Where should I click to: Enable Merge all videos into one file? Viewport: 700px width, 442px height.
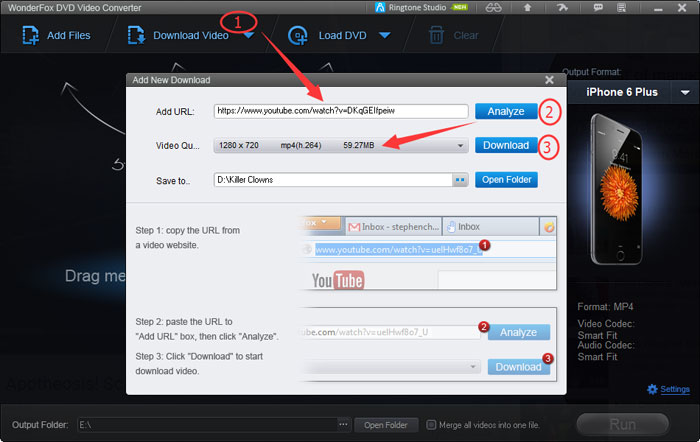431,425
